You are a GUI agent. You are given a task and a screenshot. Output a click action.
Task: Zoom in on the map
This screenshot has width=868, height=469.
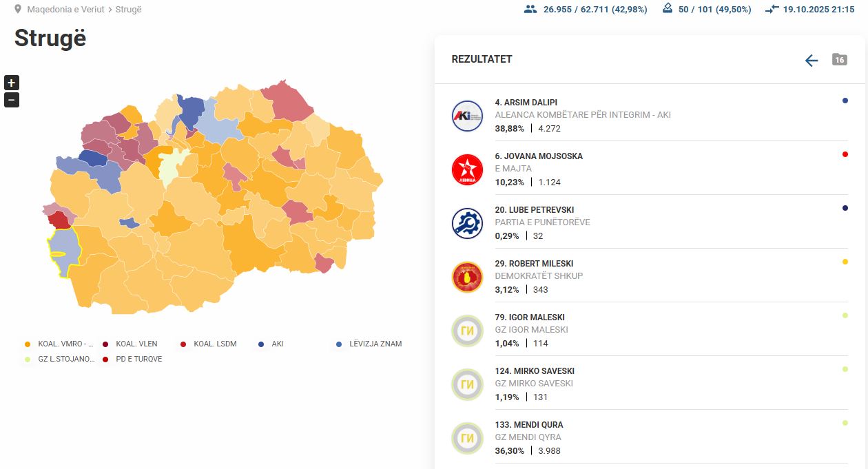(12, 83)
